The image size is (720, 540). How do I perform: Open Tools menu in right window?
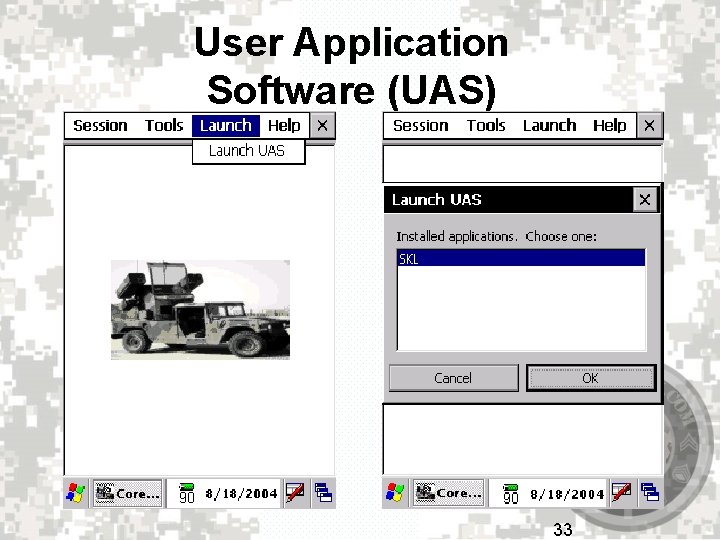pyautogui.click(x=486, y=125)
